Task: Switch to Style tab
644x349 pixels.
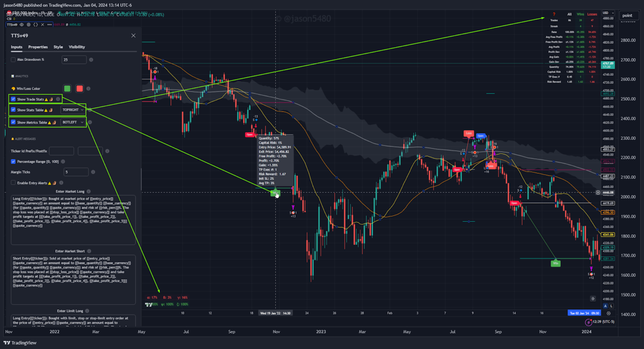Action: pyautogui.click(x=58, y=47)
